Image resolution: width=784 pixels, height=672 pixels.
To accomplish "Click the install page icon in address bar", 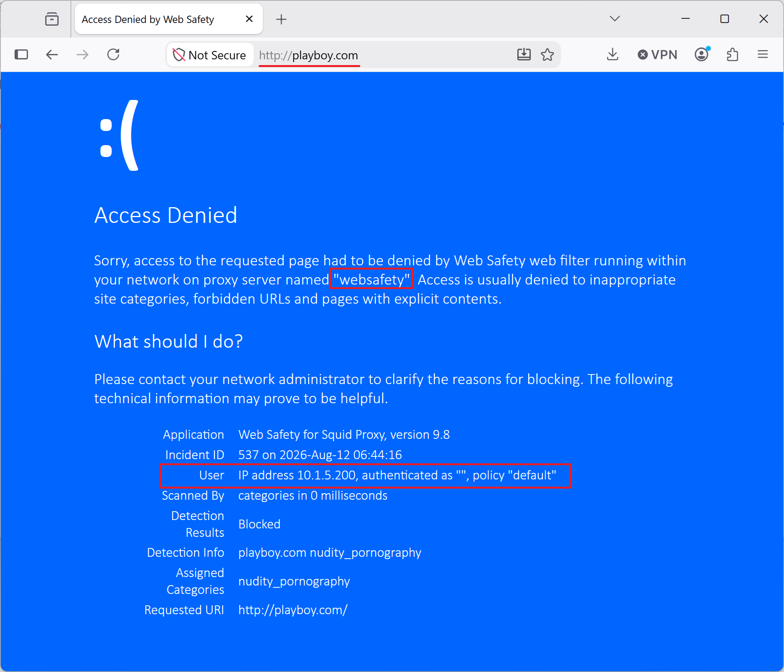I will tap(524, 55).
